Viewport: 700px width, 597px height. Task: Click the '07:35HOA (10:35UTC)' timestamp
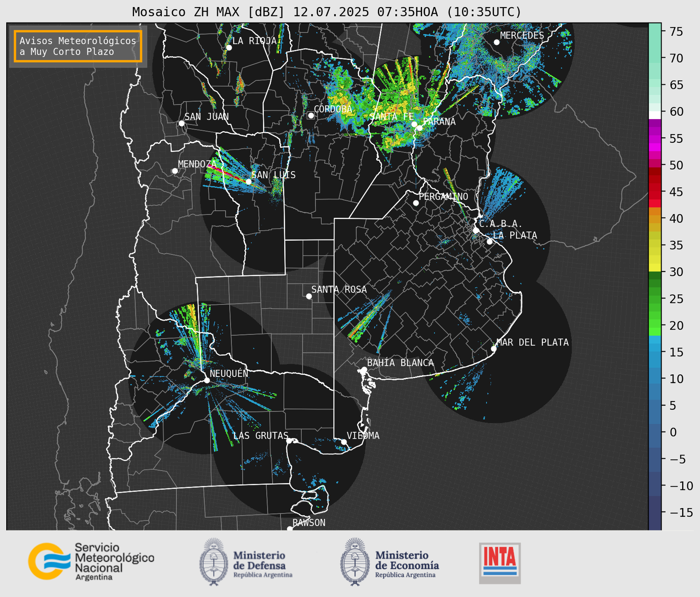[x=449, y=12]
